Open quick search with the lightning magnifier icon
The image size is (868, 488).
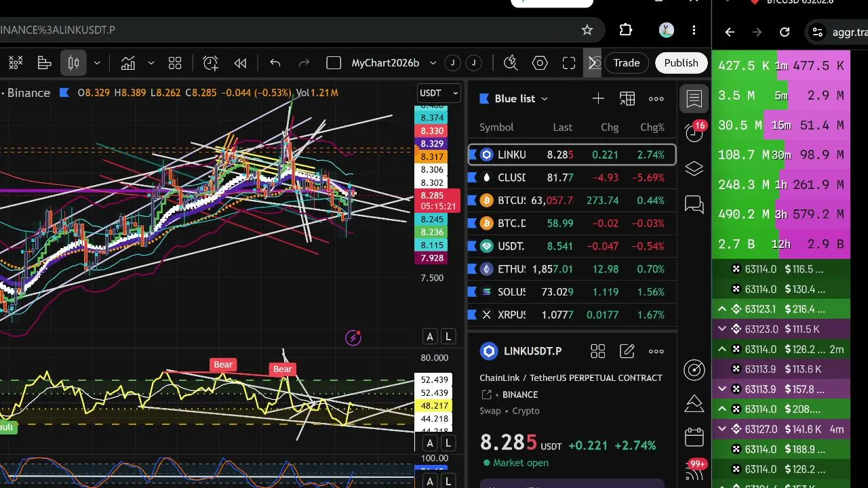pos(511,63)
